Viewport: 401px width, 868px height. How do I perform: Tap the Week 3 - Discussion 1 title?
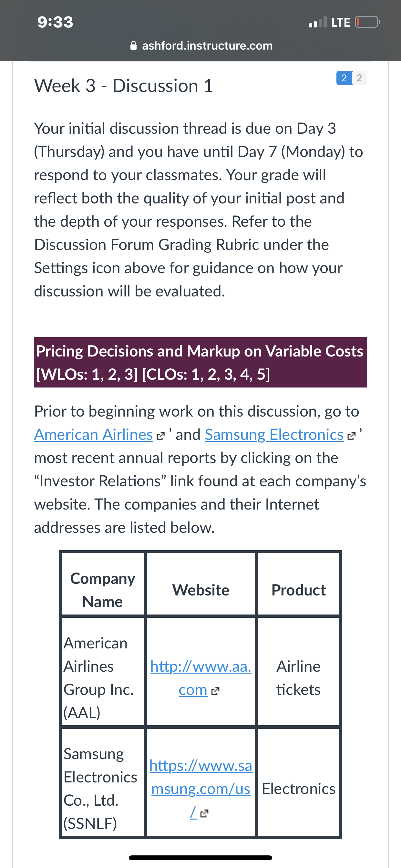point(124,86)
